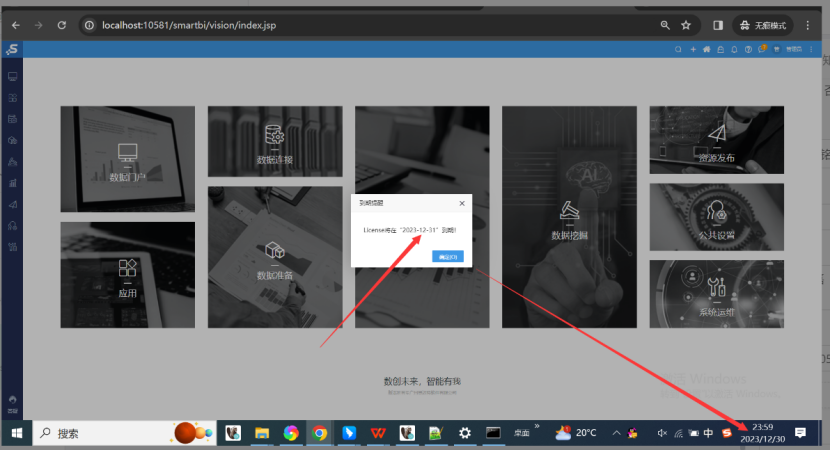This screenshot has height=451, width=830.
Task: Open the 资源发布 tile
Action: tap(716, 140)
